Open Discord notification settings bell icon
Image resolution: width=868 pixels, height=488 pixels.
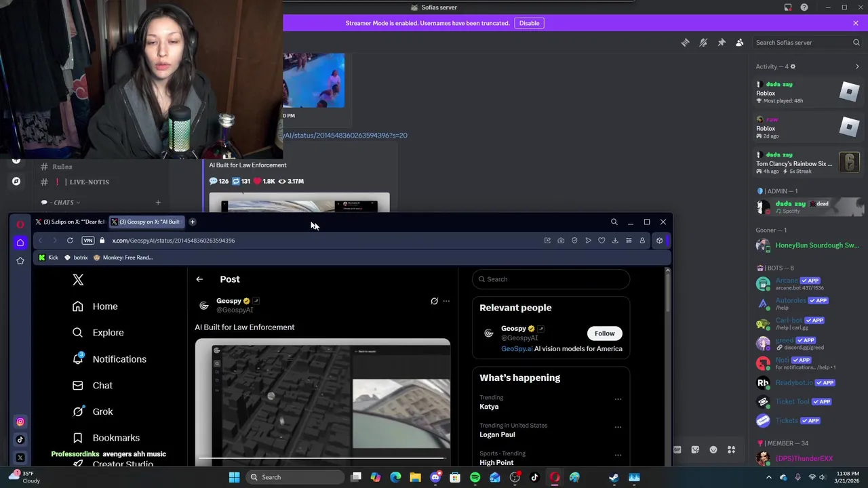(703, 43)
